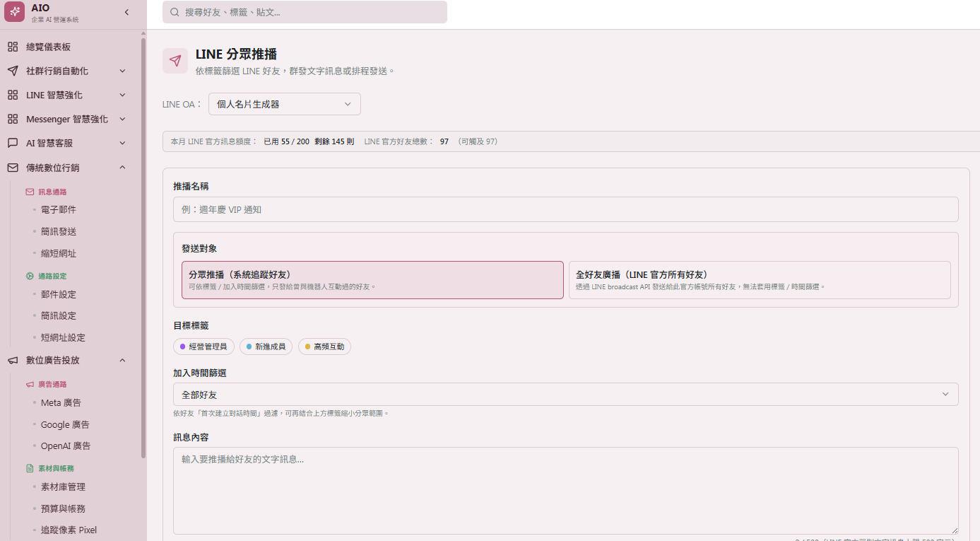This screenshot has height=541, width=980.
Task: Open 縮短網址 in the sidebar
Action: point(59,253)
